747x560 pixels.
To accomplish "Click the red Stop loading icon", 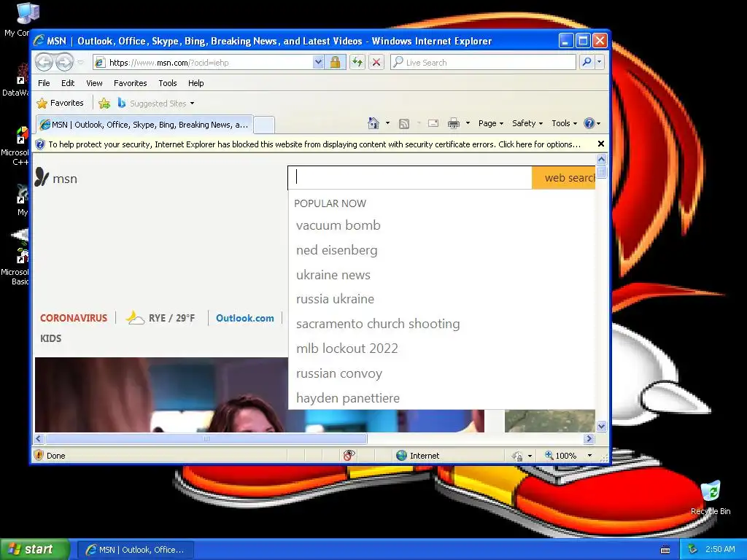I will pyautogui.click(x=376, y=63).
